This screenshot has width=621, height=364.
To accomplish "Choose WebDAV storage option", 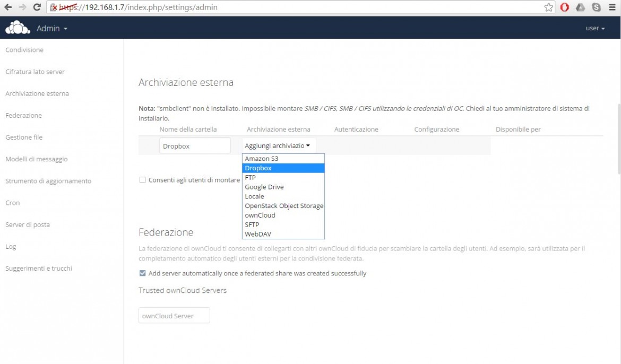I will (283, 234).
